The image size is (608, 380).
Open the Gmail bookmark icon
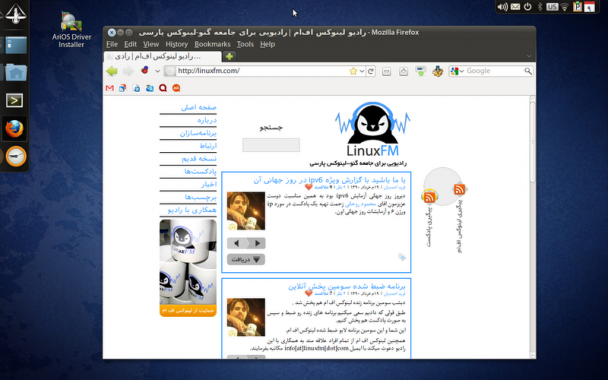click(x=110, y=88)
